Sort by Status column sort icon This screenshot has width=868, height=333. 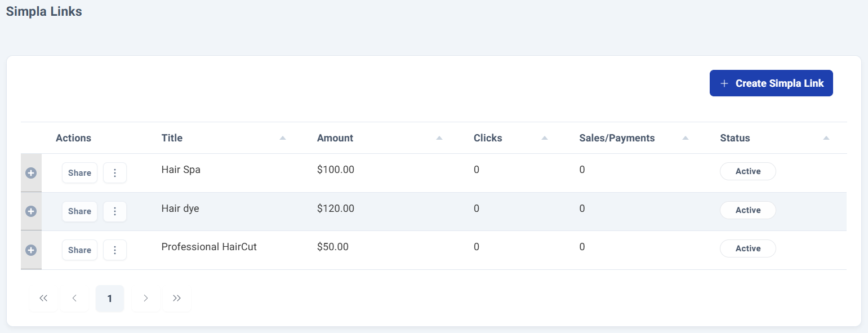pos(826,138)
